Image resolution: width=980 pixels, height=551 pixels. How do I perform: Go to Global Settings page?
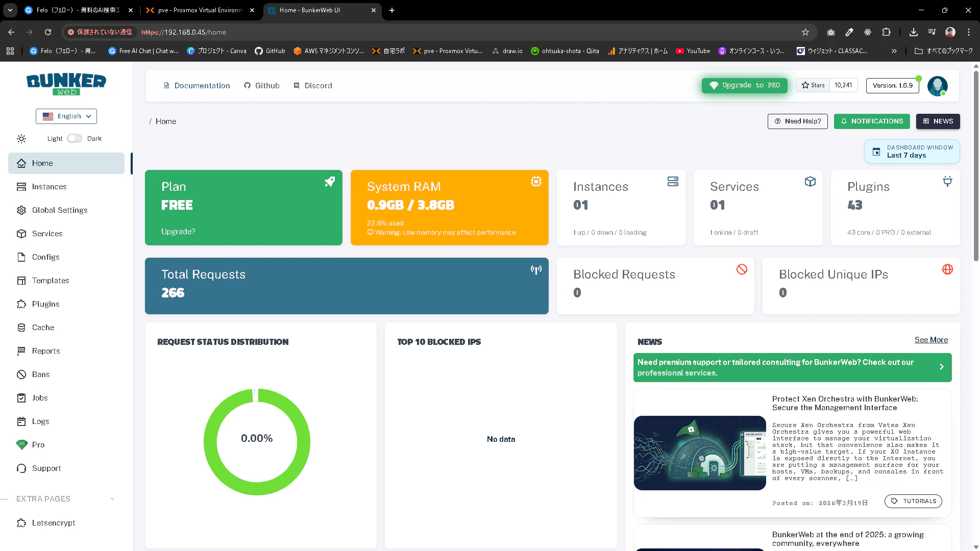[66, 210]
